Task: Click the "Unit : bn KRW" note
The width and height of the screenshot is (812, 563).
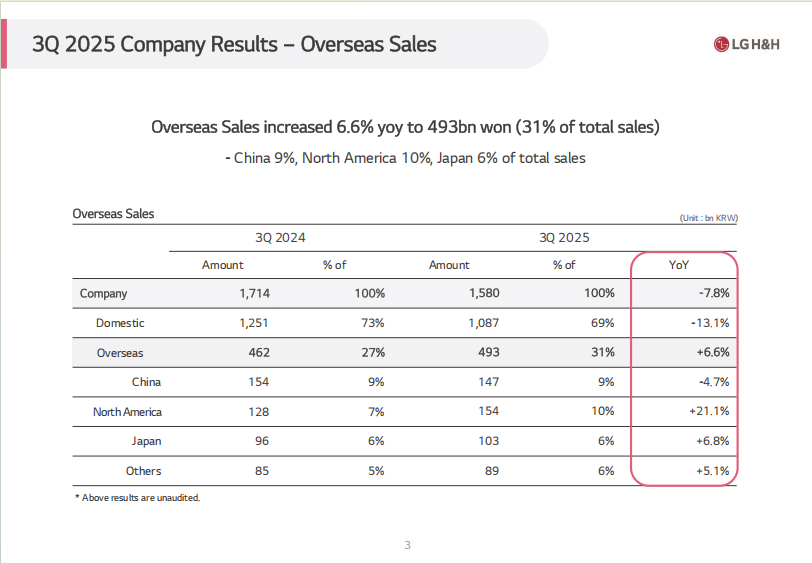Action: point(708,217)
